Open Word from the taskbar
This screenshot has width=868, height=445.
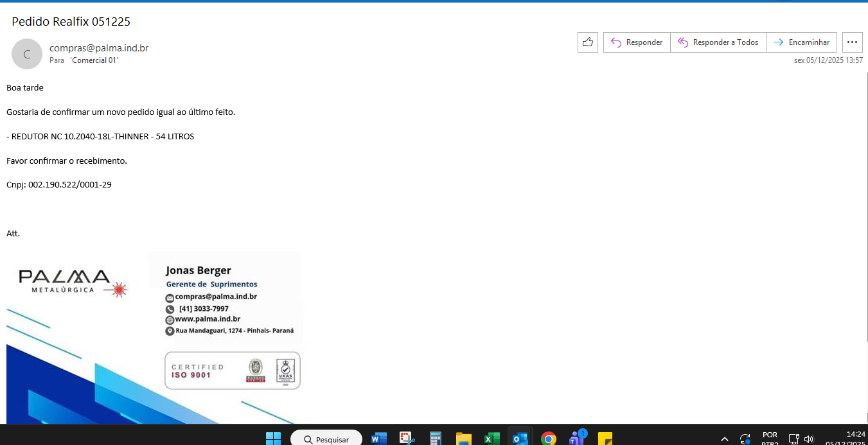(x=378, y=439)
